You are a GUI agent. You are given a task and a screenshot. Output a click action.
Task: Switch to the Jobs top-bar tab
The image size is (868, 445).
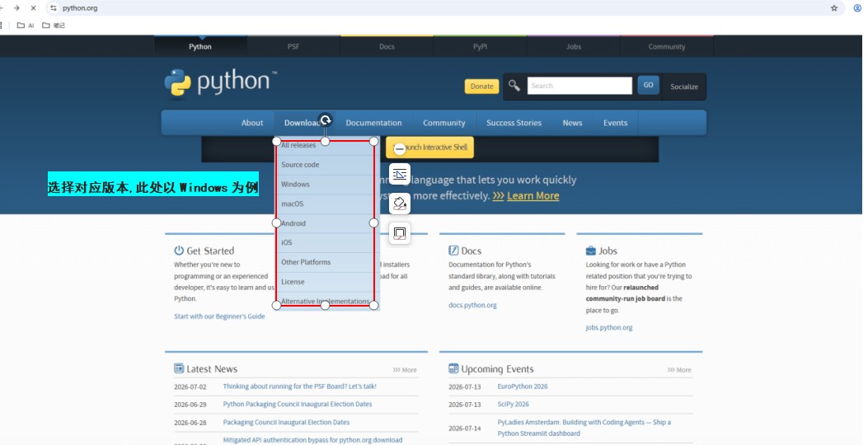click(574, 46)
